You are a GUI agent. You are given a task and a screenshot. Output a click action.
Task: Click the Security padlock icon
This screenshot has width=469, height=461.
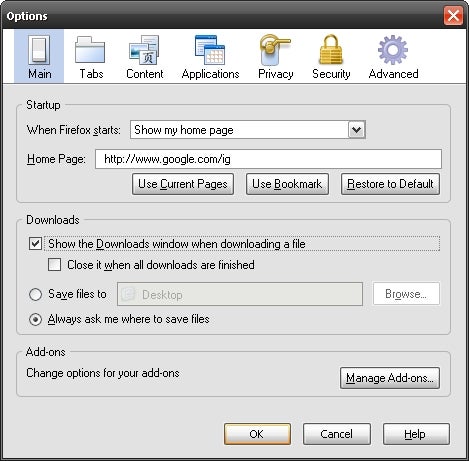(331, 50)
